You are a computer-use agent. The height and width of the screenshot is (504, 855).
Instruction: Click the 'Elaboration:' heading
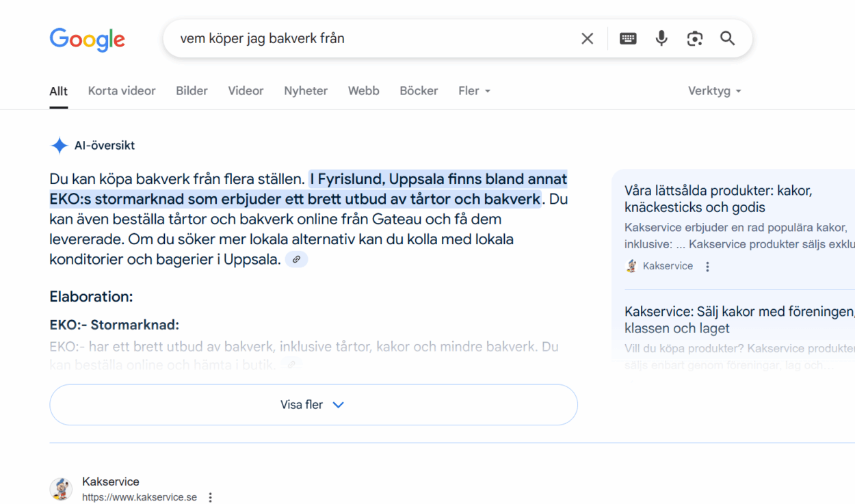coord(91,297)
